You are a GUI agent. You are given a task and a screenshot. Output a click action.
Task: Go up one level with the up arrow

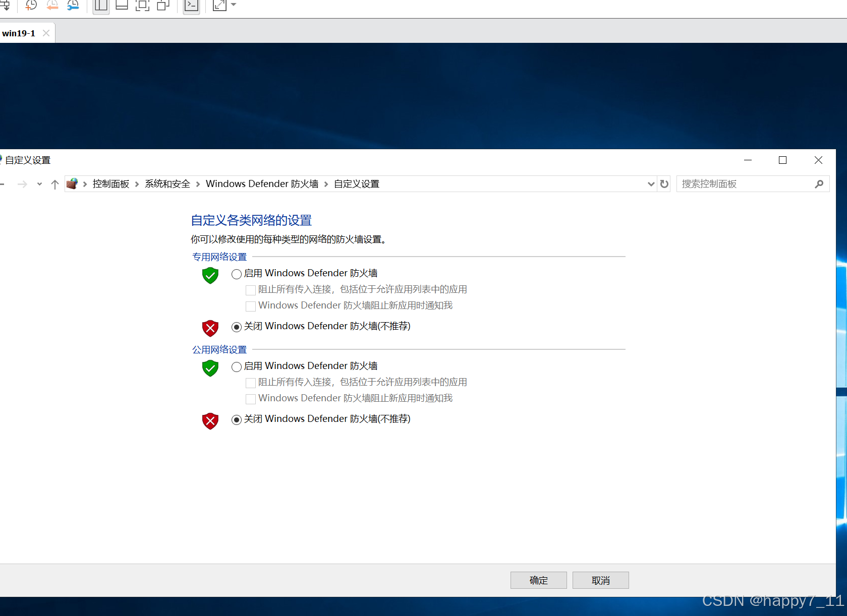(x=55, y=184)
